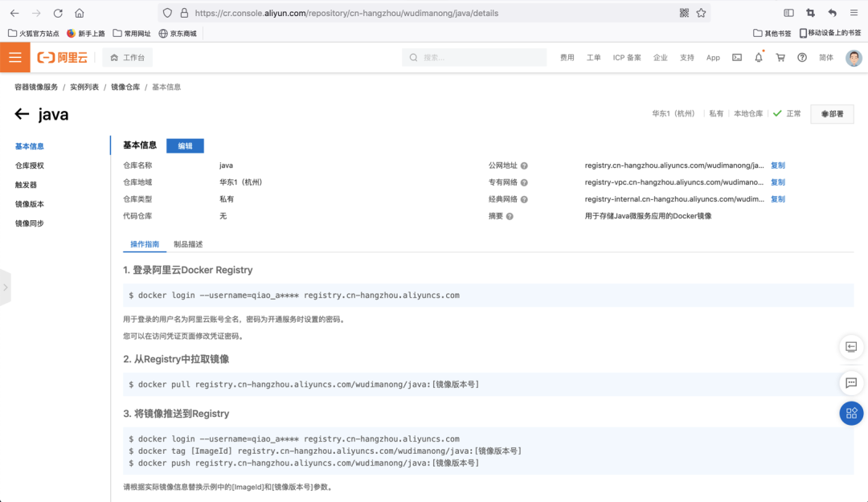Go back using java page arrow
The width and height of the screenshot is (868, 502).
[22, 114]
